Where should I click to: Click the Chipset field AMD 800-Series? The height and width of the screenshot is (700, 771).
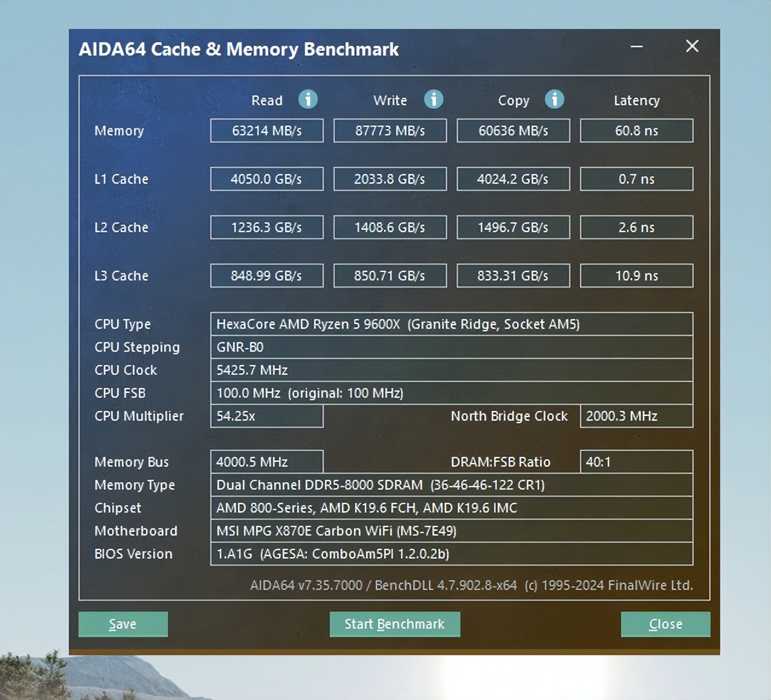(x=451, y=508)
